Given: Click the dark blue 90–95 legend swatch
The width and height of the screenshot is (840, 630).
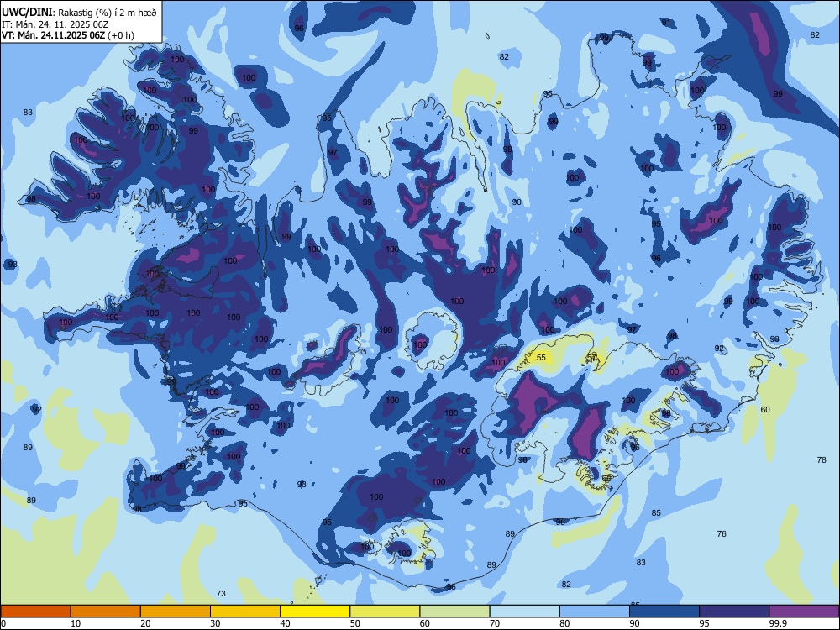Looking at the screenshot, I should 664,612.
